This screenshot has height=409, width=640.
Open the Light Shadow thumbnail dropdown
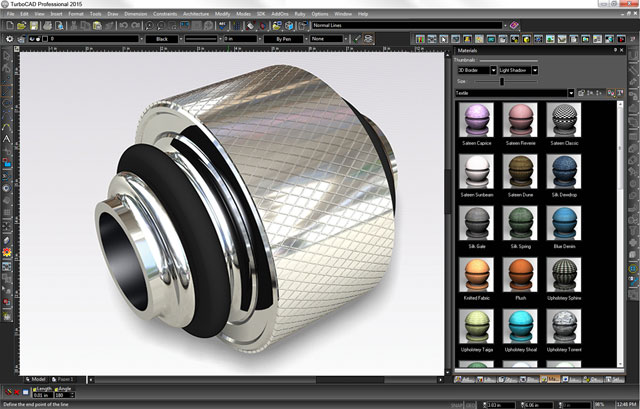(535, 70)
